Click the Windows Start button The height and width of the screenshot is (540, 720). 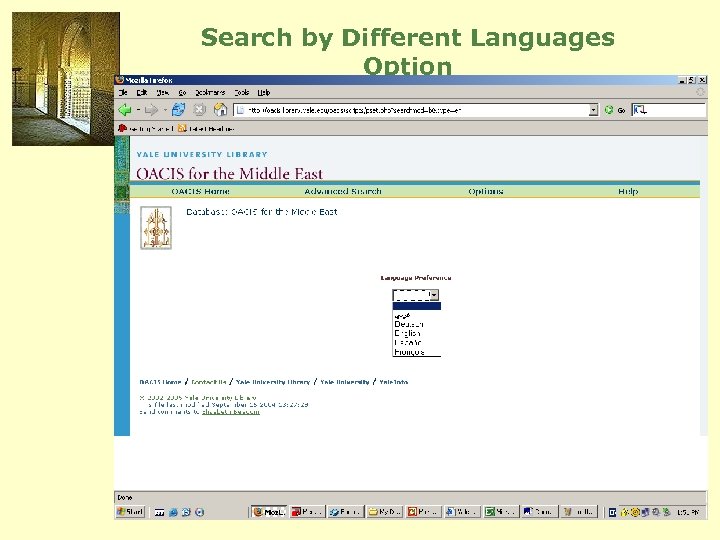coord(131,512)
